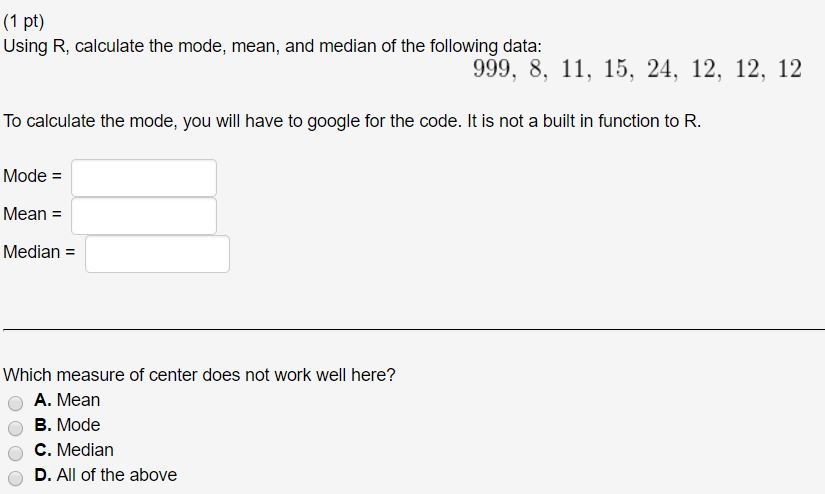Mark radio option D. All of the above
825x494 pixels.
pos(15,478)
